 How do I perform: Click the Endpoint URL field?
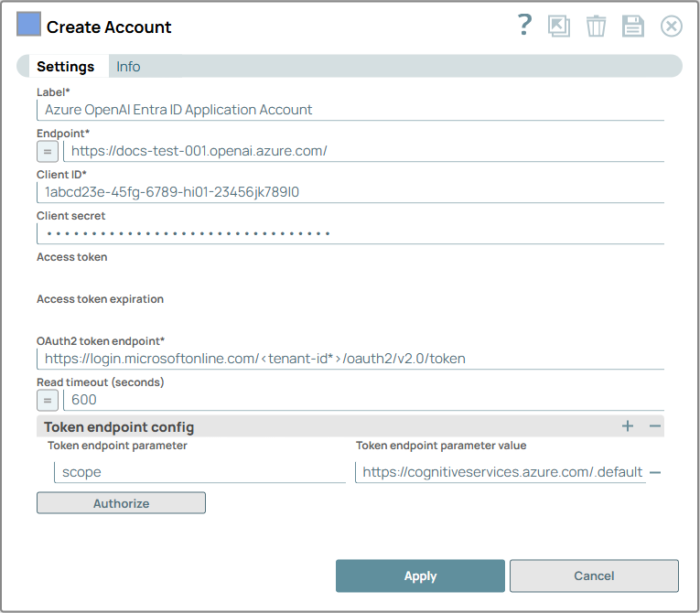click(364, 151)
